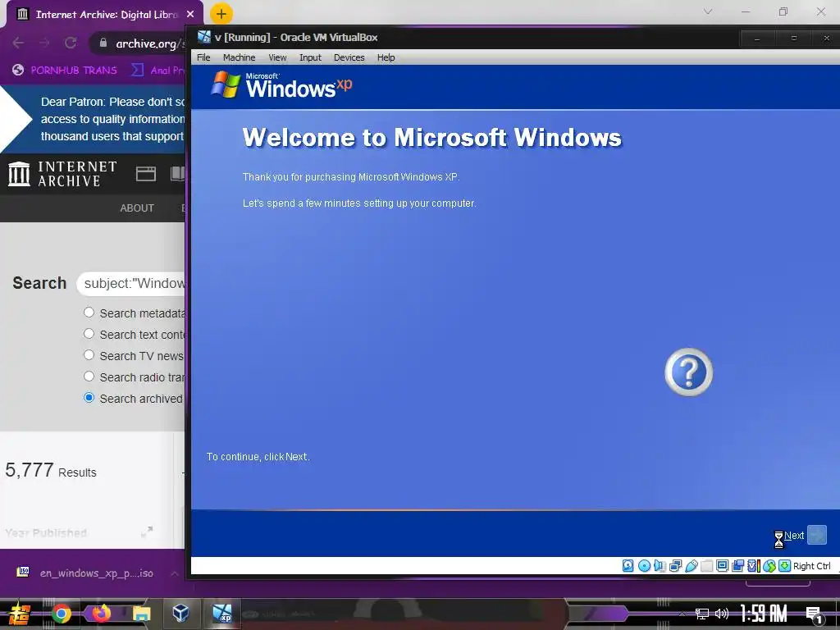Screen dimensions: 840x630
Task: Click the audio icon in VirtualBox status bar
Action: click(x=660, y=566)
